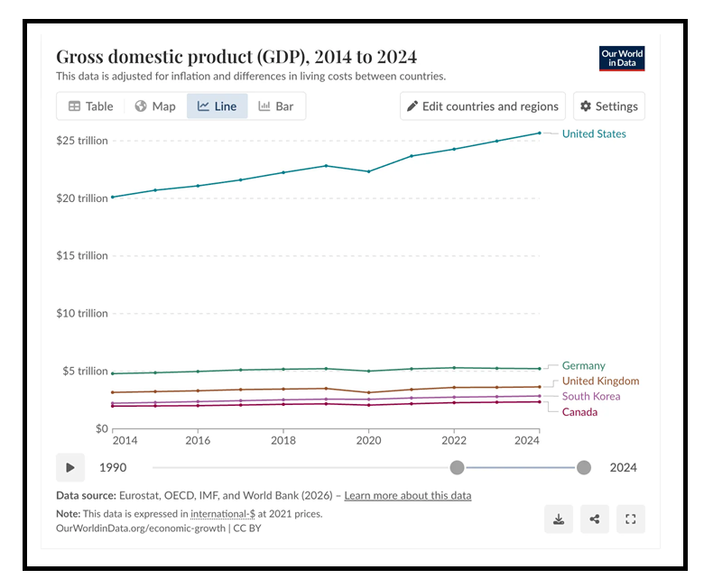This screenshot has width=704, height=588.
Task: Click the share icon button
Action: (594, 519)
